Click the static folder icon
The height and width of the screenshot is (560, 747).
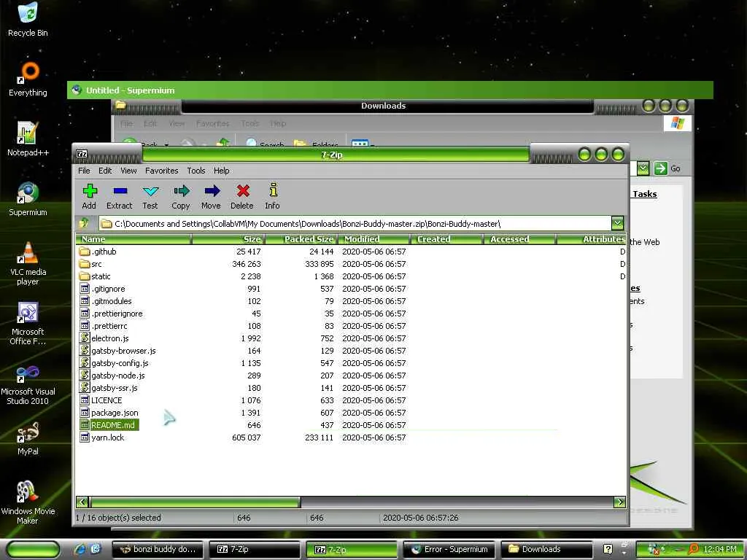point(85,276)
